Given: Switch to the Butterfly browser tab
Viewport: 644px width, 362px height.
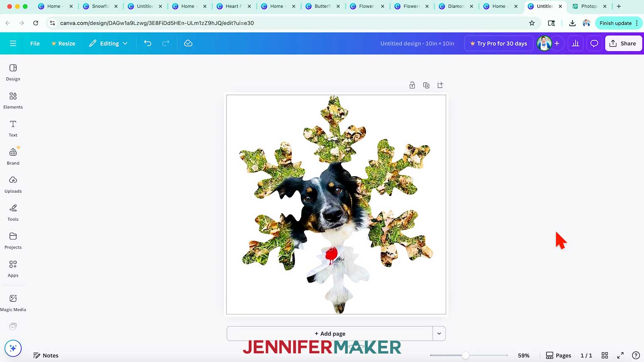Looking at the screenshot, I should (323, 6).
